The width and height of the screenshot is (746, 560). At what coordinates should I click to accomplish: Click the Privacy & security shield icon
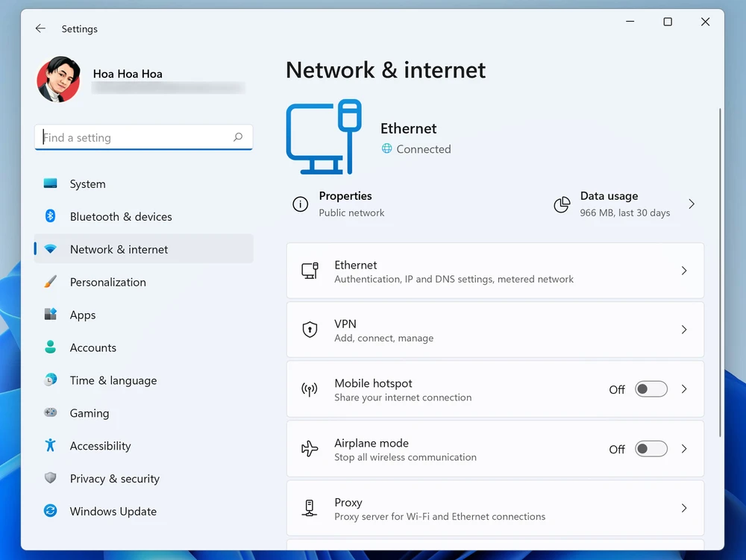pyautogui.click(x=50, y=479)
